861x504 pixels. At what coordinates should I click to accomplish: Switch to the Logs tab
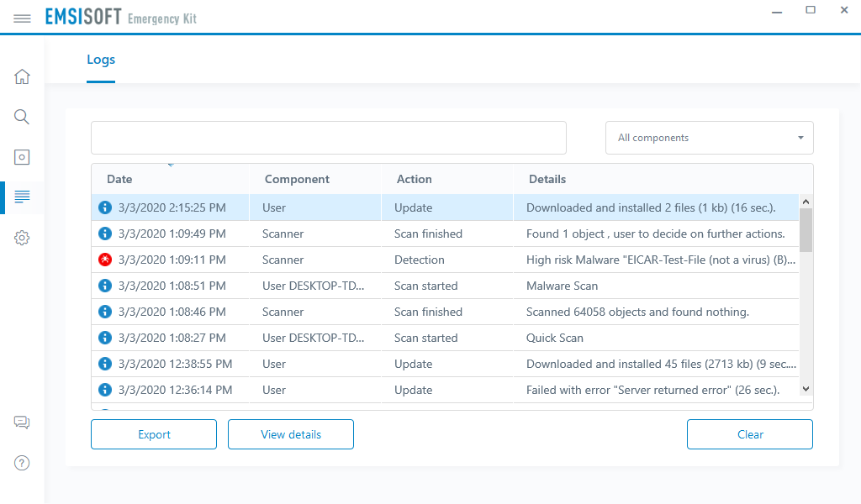tap(101, 60)
